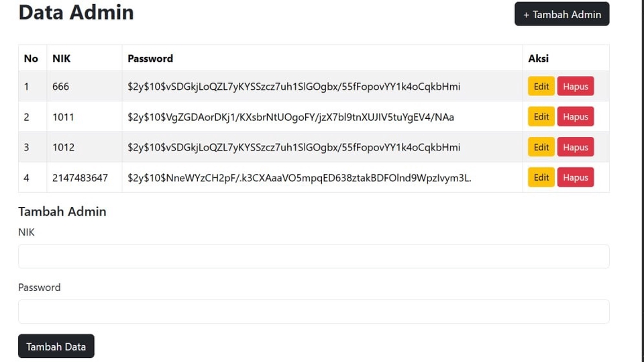Select the NIK column header

click(62, 58)
